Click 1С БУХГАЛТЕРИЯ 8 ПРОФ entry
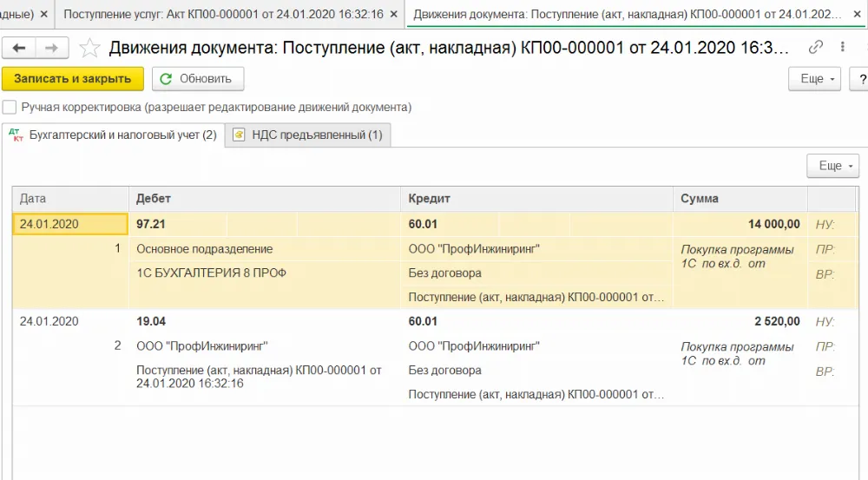This screenshot has width=868, height=480. 211,273
